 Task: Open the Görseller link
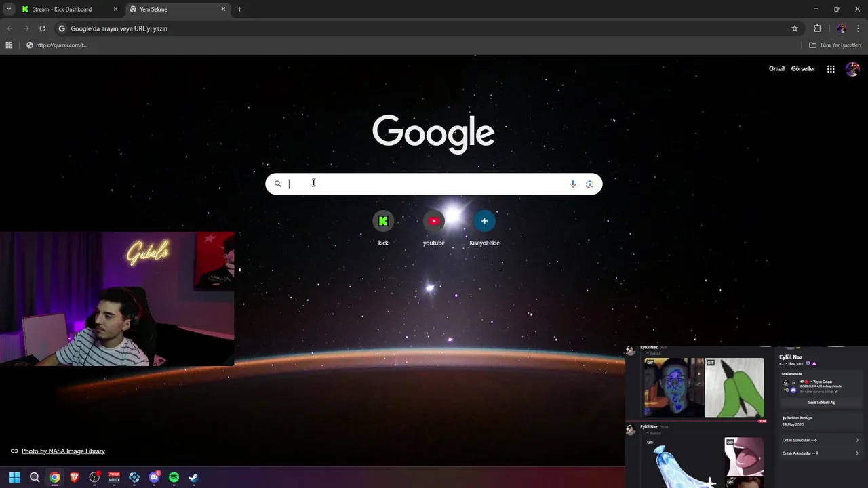803,69
